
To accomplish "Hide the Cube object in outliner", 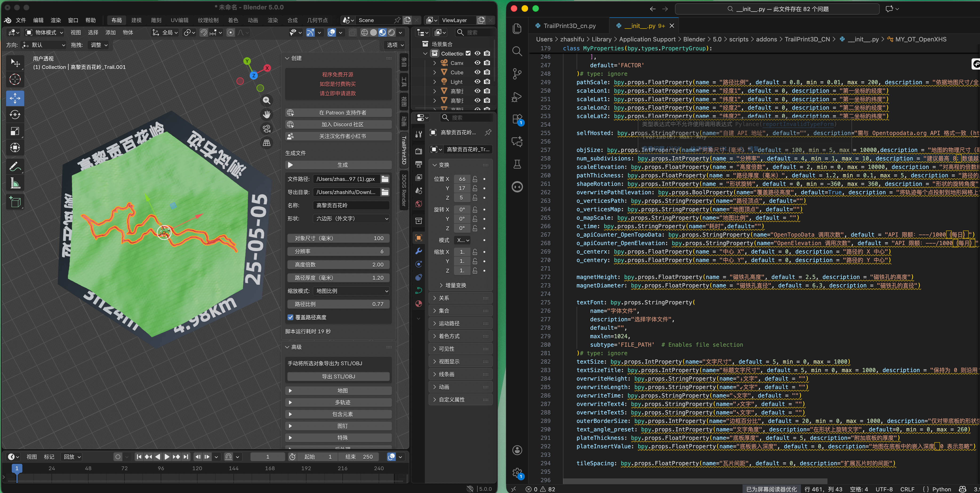I will 478,72.
